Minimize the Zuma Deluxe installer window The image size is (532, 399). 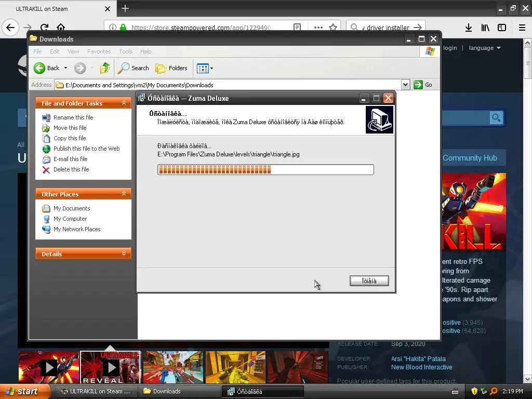tap(363, 98)
